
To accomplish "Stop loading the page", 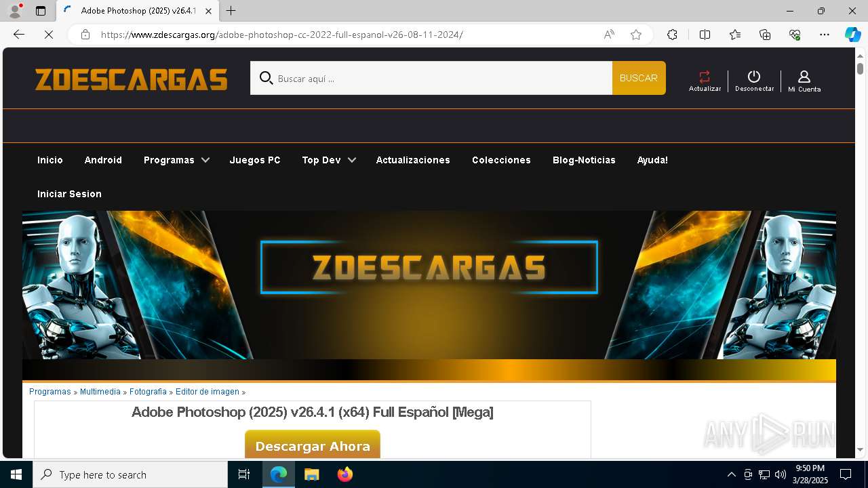I will point(49,35).
